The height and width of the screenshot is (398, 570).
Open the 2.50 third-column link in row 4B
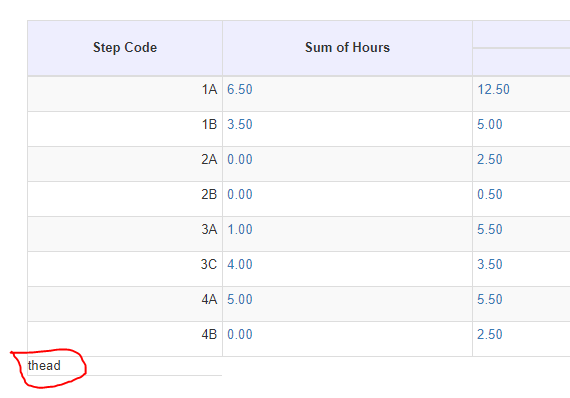coord(490,334)
